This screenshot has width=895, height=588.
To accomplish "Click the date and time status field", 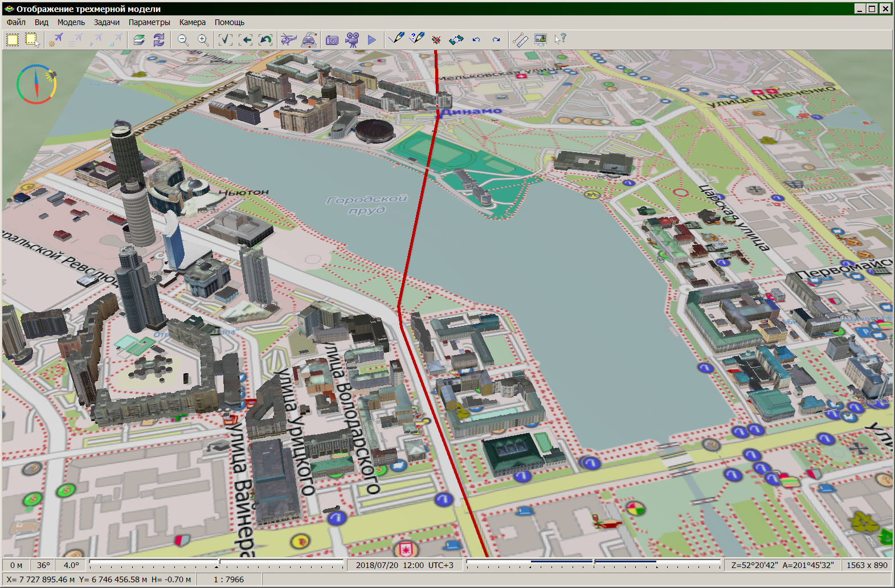I will (x=404, y=565).
